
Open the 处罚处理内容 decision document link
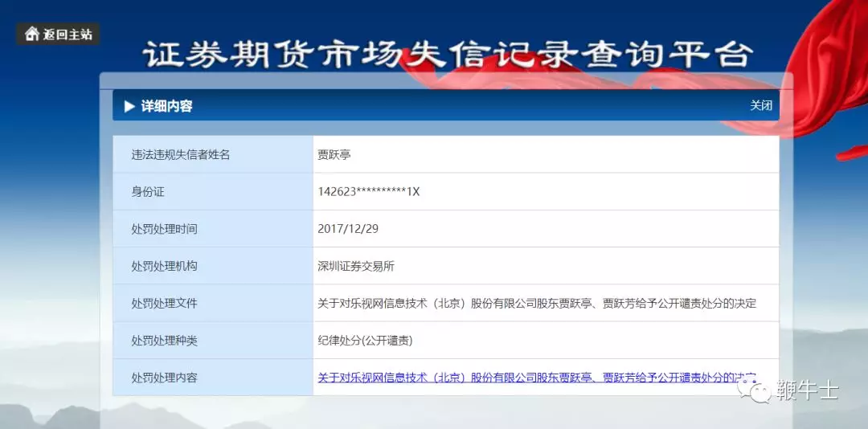(537, 378)
